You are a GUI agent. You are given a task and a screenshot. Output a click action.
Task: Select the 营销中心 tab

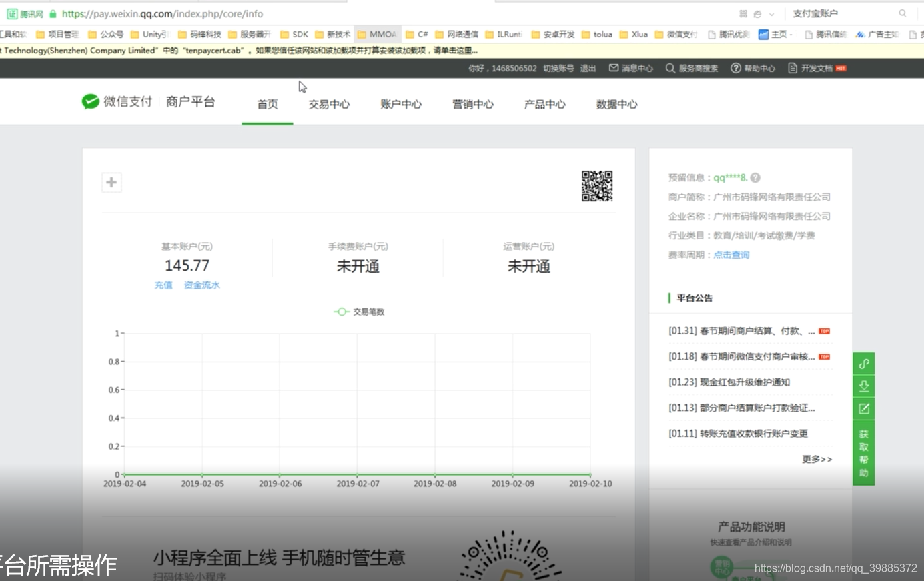pos(473,104)
